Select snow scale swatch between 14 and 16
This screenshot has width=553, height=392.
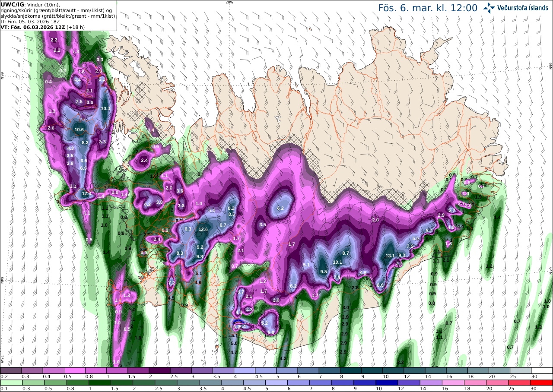click(x=436, y=370)
